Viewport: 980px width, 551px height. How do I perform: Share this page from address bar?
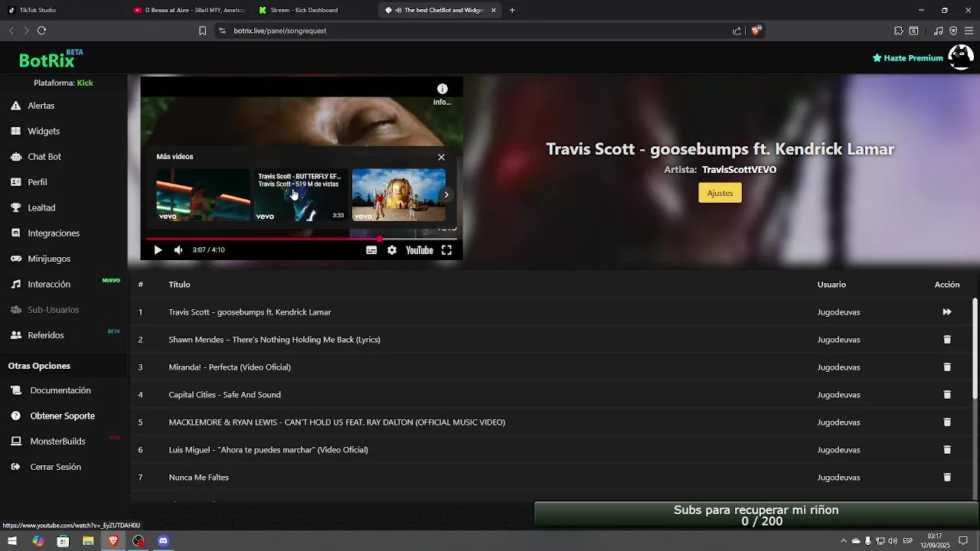737,31
